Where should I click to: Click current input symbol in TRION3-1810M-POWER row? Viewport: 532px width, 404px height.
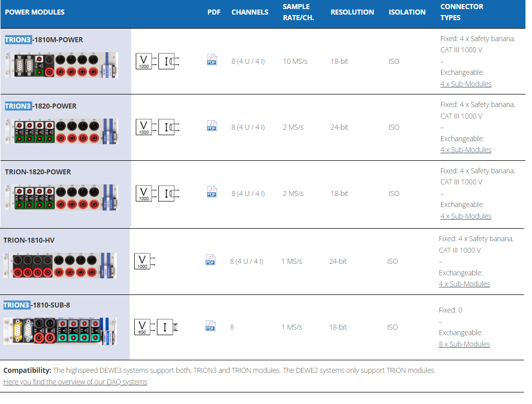tap(168, 61)
